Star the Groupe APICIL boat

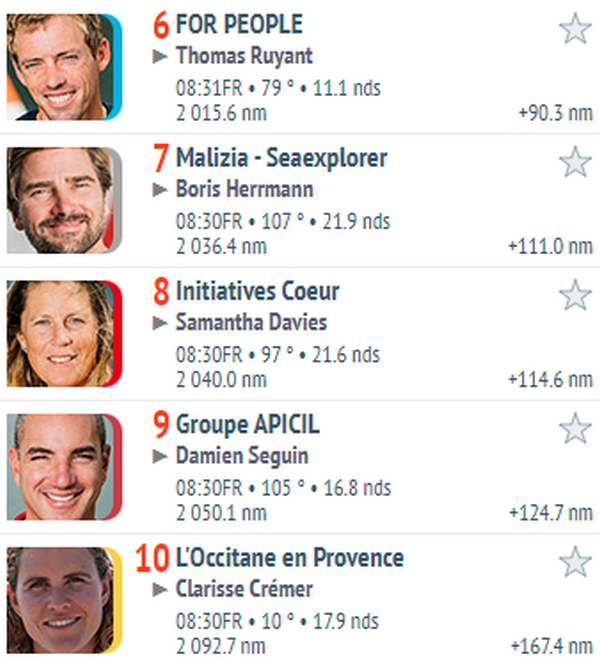575,428
